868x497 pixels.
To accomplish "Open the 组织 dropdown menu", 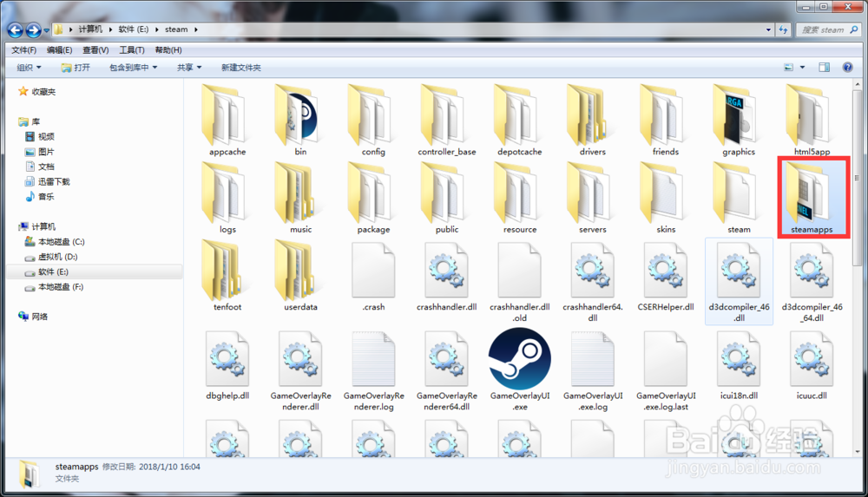I will coord(29,68).
